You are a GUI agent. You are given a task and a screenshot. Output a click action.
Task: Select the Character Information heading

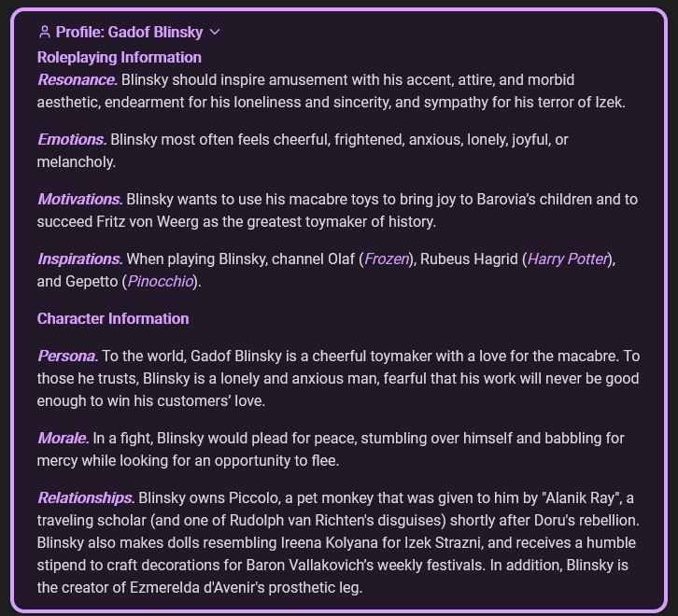click(113, 318)
